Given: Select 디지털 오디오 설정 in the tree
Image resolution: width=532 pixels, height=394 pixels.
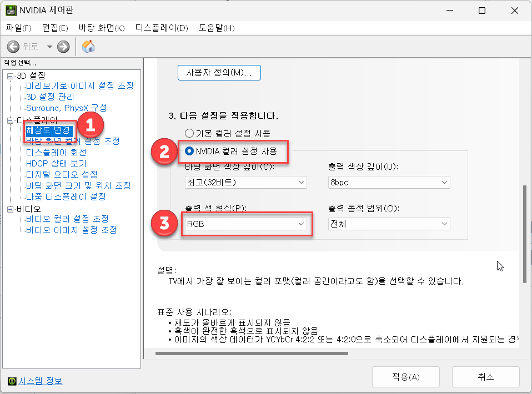Looking at the screenshot, I should pyautogui.click(x=62, y=175).
